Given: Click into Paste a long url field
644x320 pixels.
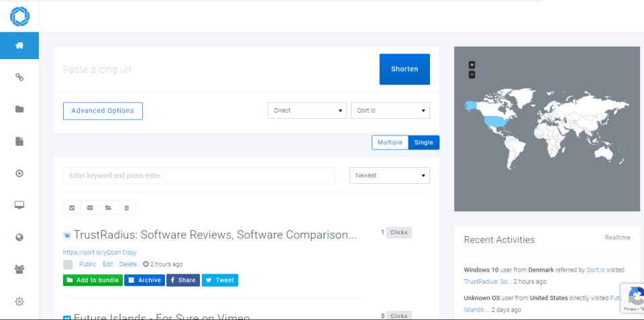Looking at the screenshot, I should (217, 69).
